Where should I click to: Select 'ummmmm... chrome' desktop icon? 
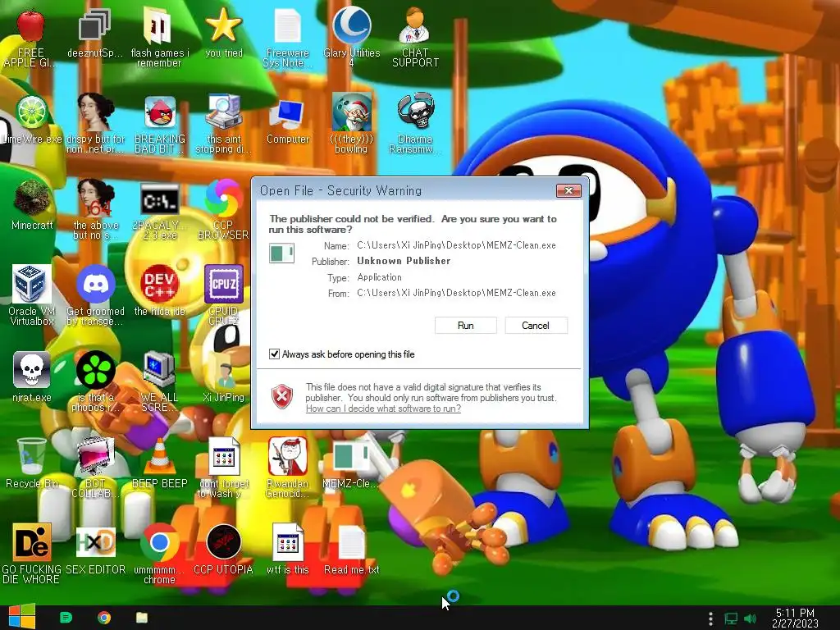[160, 555]
